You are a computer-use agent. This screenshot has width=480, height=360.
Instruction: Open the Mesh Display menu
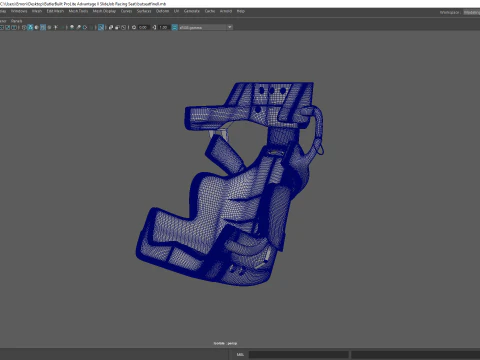point(104,11)
